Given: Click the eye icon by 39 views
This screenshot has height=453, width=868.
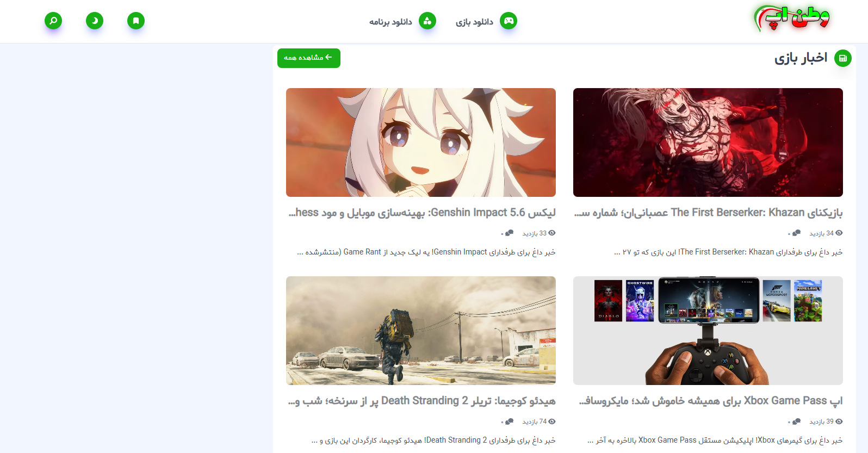Looking at the screenshot, I should (x=839, y=421).
